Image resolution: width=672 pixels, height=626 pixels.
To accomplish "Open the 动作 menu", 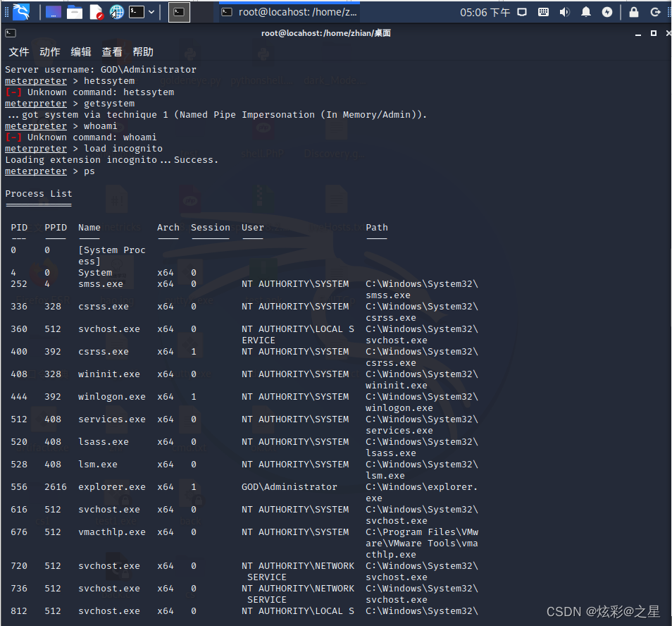I will click(50, 52).
